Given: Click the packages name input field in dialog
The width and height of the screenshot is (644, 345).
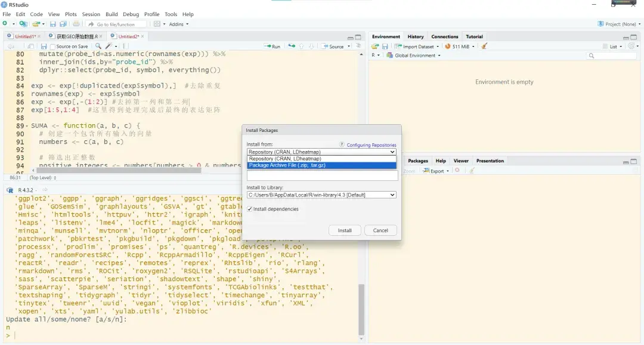Looking at the screenshot, I should pyautogui.click(x=321, y=176).
